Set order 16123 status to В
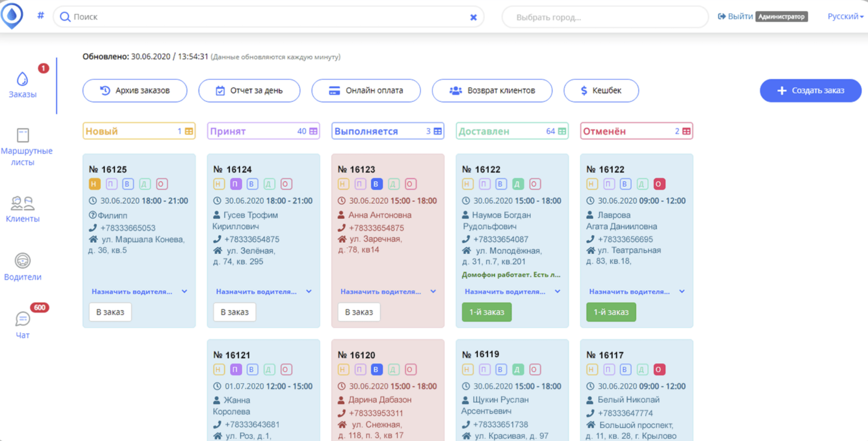Screen dimensions: 868x441 377,184
